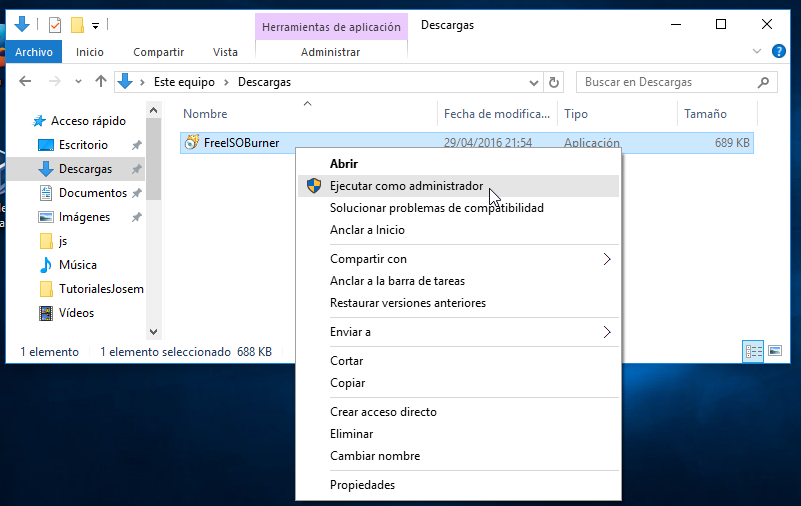Expand the Compartir con submenu
The image size is (801, 506).
[x=458, y=259]
